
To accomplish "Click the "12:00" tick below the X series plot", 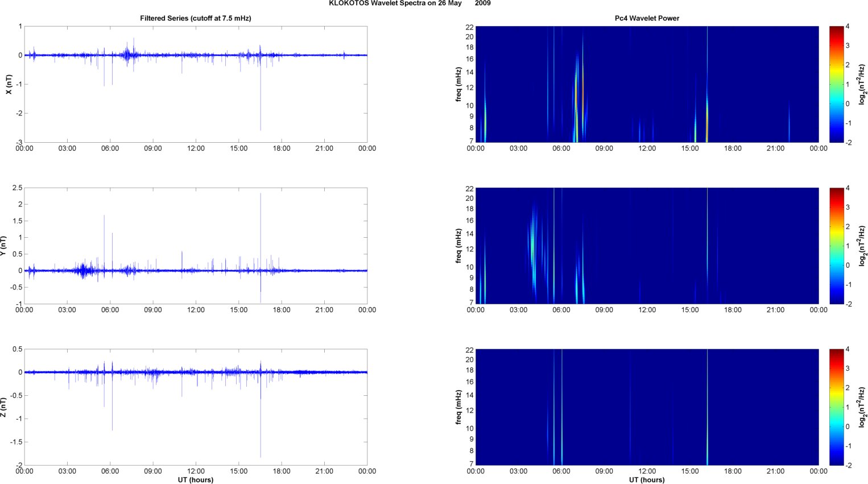I will [196, 148].
